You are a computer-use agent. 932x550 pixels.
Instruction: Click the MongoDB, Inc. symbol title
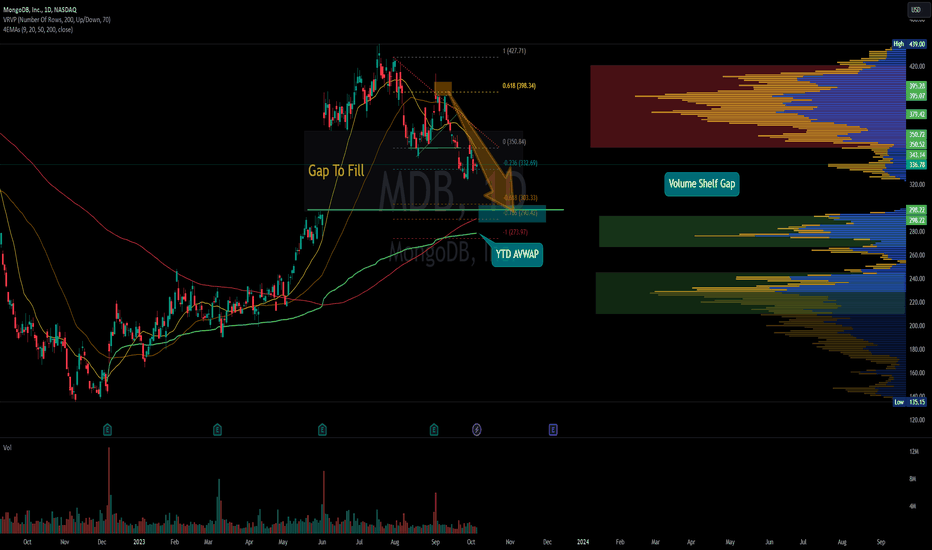[40, 10]
